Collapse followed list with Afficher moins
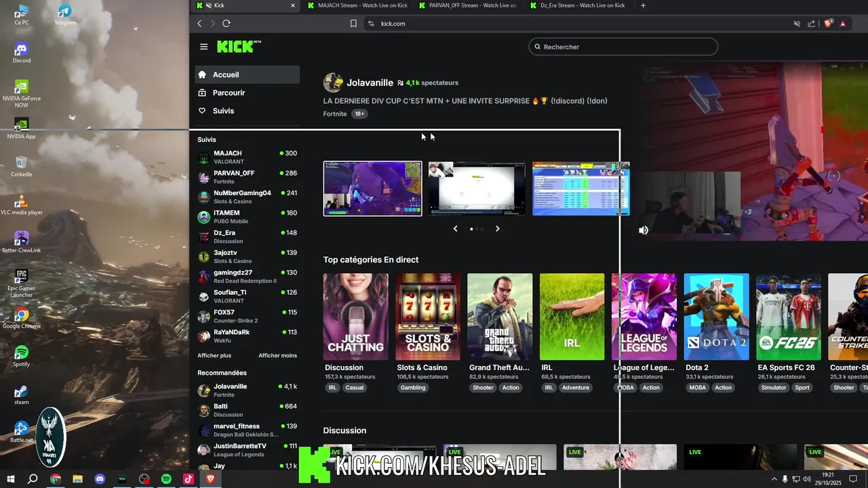This screenshot has height=488, width=868. (277, 355)
